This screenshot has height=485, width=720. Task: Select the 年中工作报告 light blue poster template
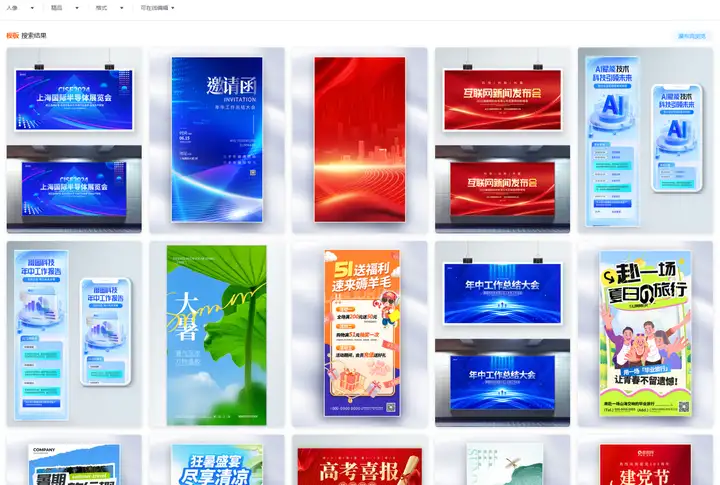[x=74, y=334]
